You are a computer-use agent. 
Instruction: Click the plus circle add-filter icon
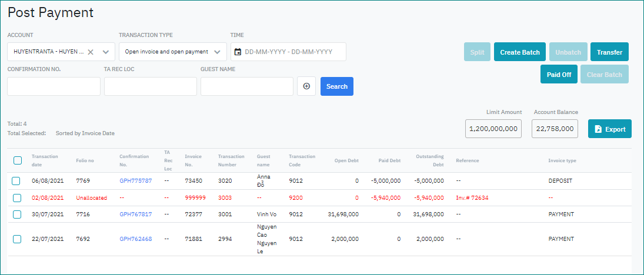[x=306, y=86]
